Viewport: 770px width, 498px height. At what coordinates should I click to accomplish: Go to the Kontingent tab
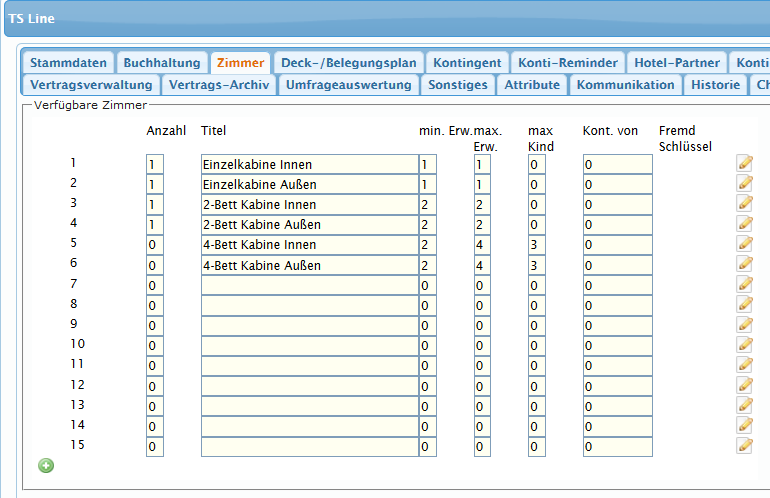pyautogui.click(x=468, y=63)
